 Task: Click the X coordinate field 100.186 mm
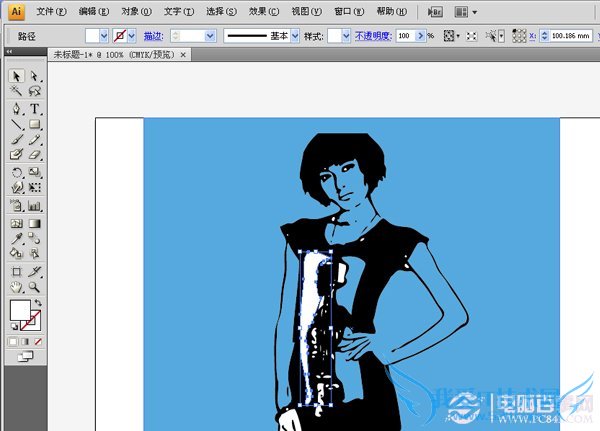pos(571,36)
